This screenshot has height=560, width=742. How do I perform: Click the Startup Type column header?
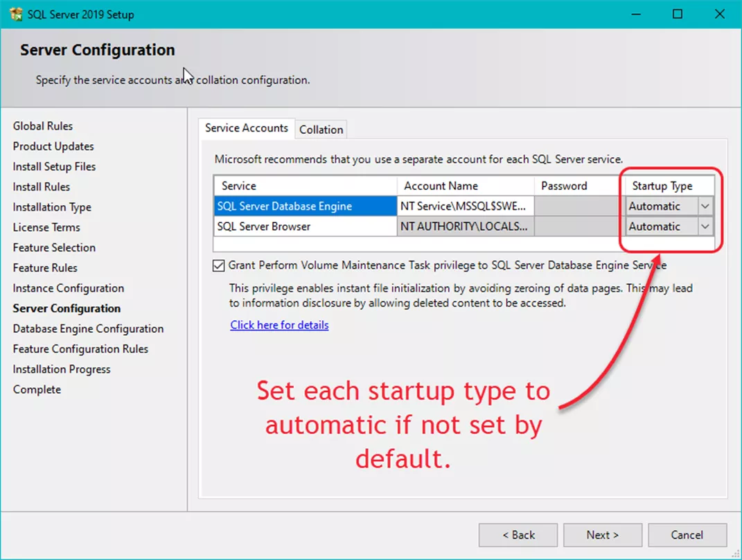click(669, 186)
